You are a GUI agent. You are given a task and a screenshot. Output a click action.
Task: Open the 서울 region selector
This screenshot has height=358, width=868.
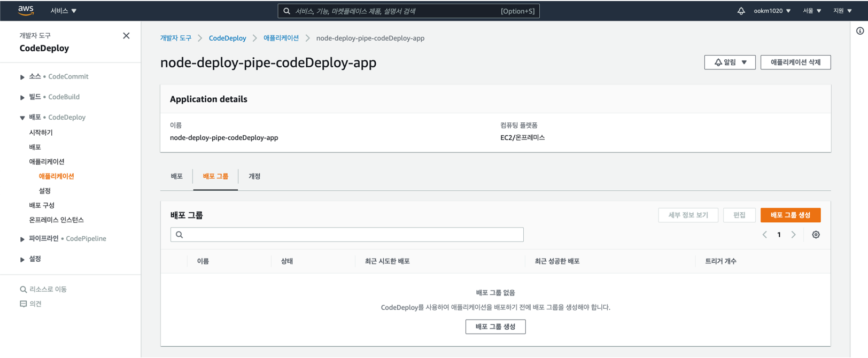(812, 11)
